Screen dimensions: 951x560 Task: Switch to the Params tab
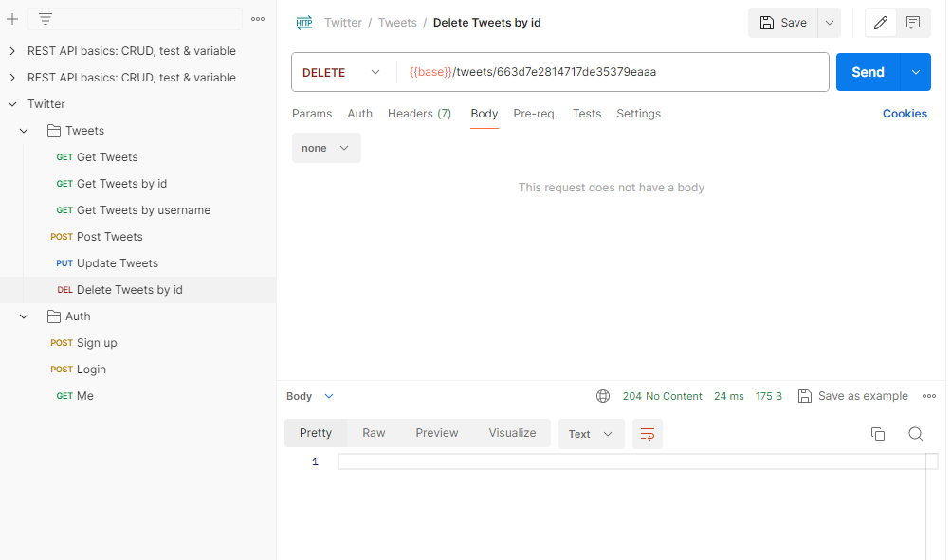312,114
